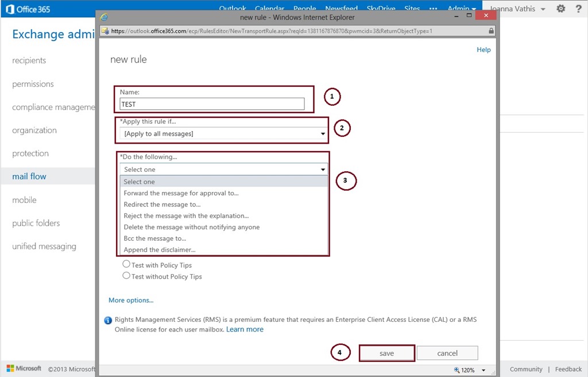Click the question mark help icon
Image resolution: width=588 pixels, height=377 pixels.
click(x=578, y=9)
